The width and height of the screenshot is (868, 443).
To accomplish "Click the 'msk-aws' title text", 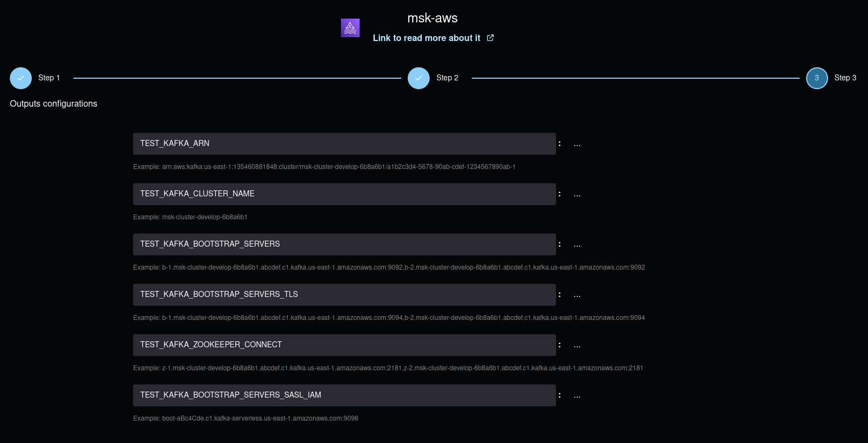I will coord(432,18).
